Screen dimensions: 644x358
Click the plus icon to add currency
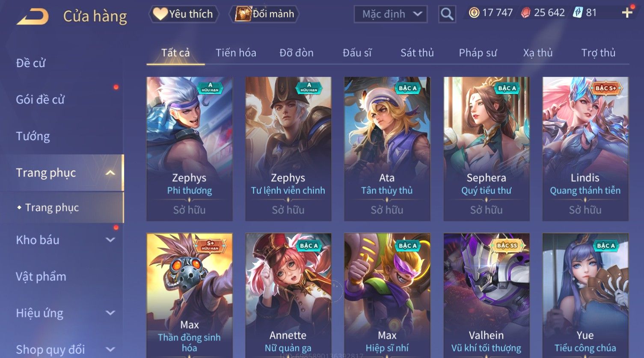[x=627, y=13]
